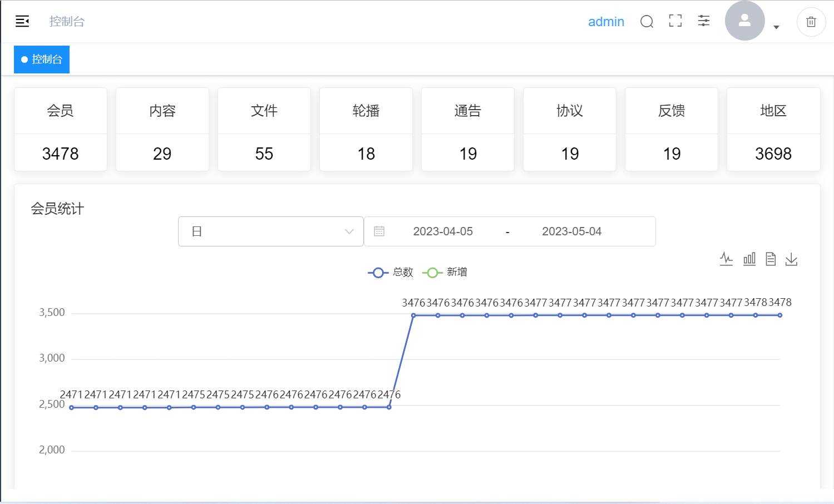Collapse the sidebar menu hamburger icon
834x504 pixels.
(22, 22)
